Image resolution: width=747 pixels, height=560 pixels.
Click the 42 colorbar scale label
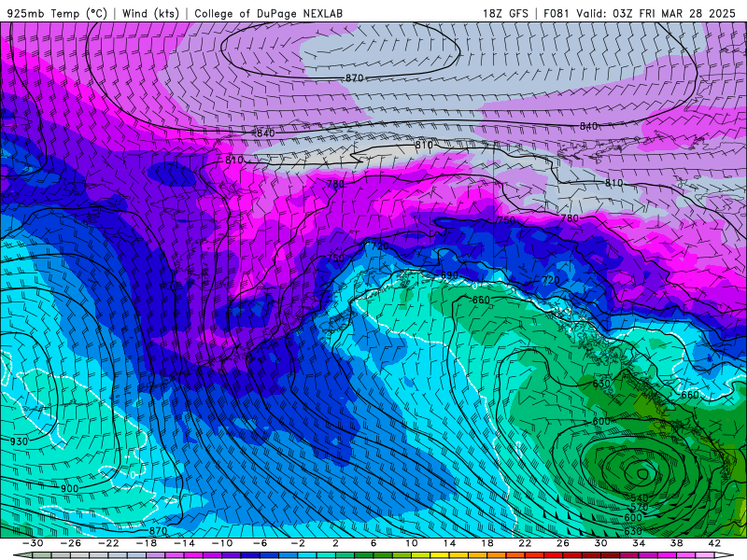pos(713,543)
